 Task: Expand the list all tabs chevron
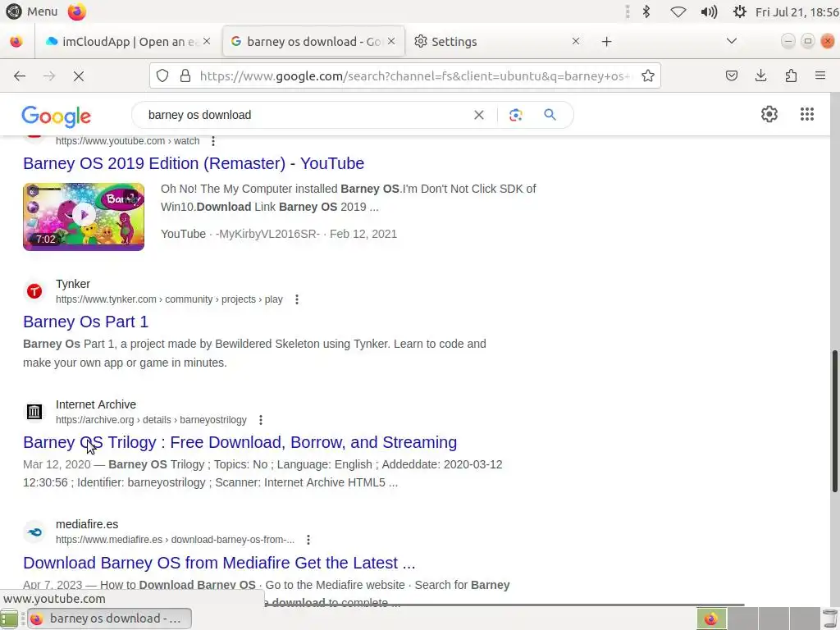point(731,41)
